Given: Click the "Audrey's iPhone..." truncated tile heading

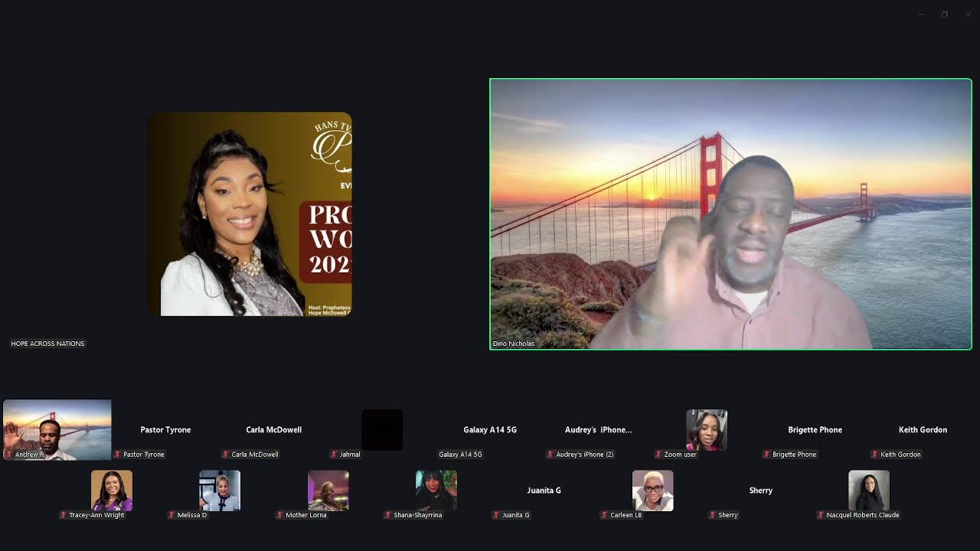Looking at the screenshot, I should [x=599, y=430].
